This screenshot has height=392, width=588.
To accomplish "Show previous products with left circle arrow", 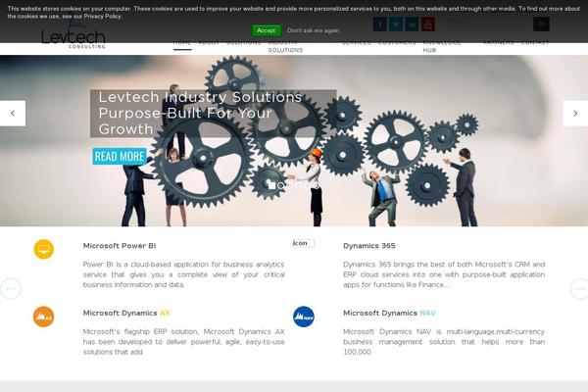I will tap(11, 288).
